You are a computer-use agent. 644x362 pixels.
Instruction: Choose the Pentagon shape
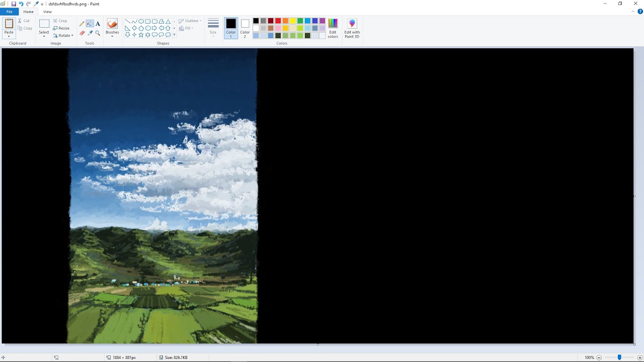click(x=141, y=28)
